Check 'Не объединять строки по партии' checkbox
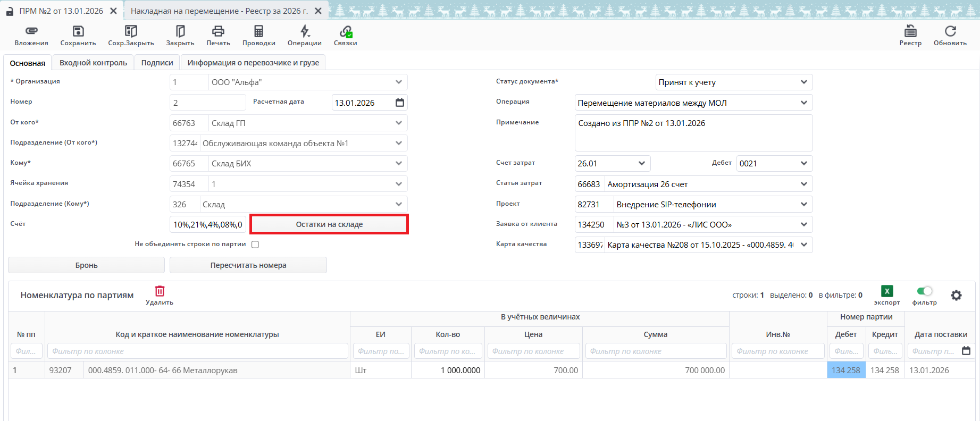 [x=255, y=245]
